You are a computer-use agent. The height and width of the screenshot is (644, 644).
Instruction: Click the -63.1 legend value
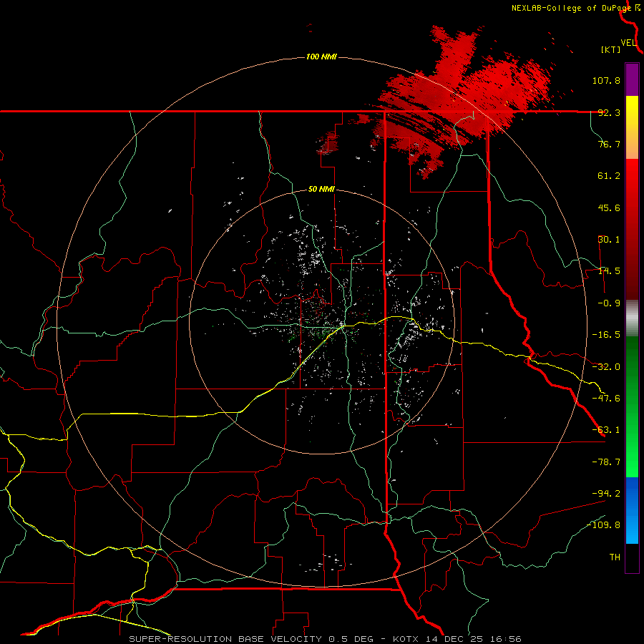pos(606,430)
